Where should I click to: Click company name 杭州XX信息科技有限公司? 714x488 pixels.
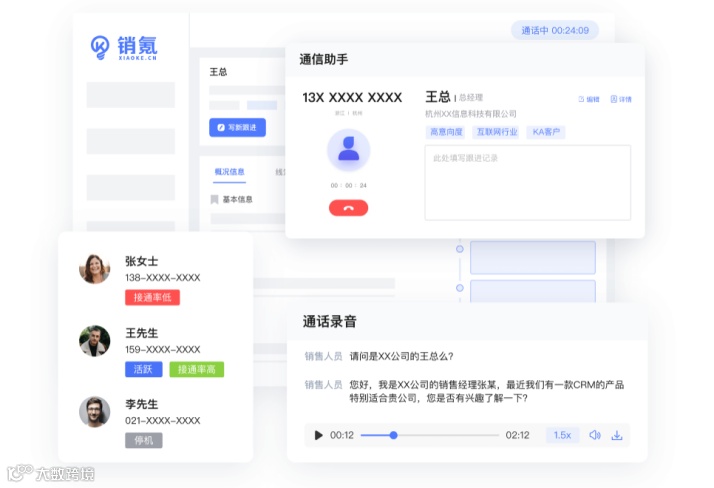pyautogui.click(x=471, y=114)
